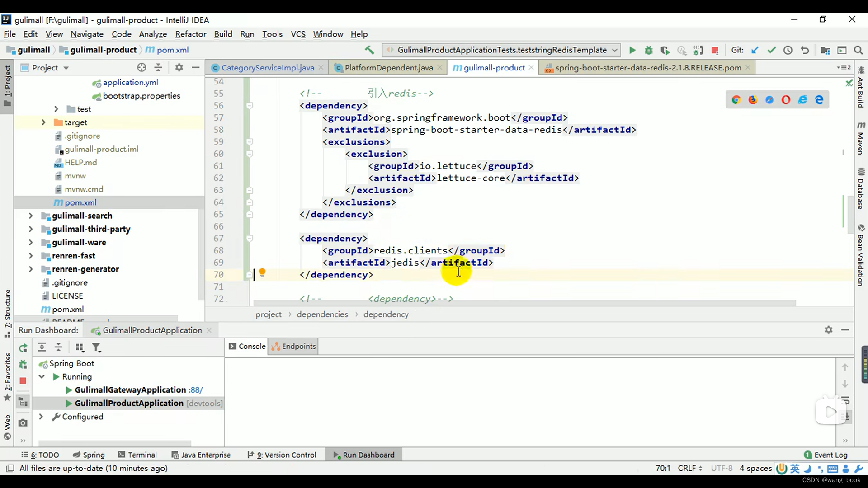Click the Run button to execute application
The width and height of the screenshot is (868, 488).
pyautogui.click(x=632, y=50)
